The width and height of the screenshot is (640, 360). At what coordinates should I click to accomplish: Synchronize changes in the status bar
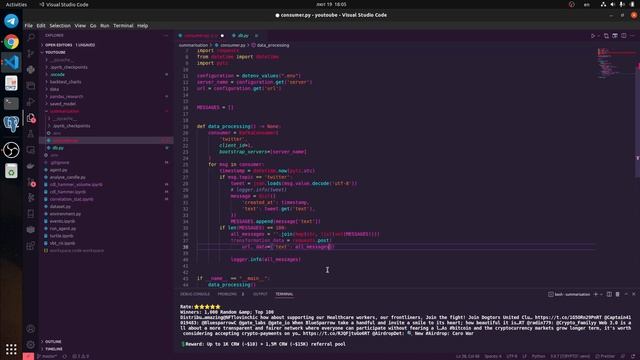tap(64, 356)
